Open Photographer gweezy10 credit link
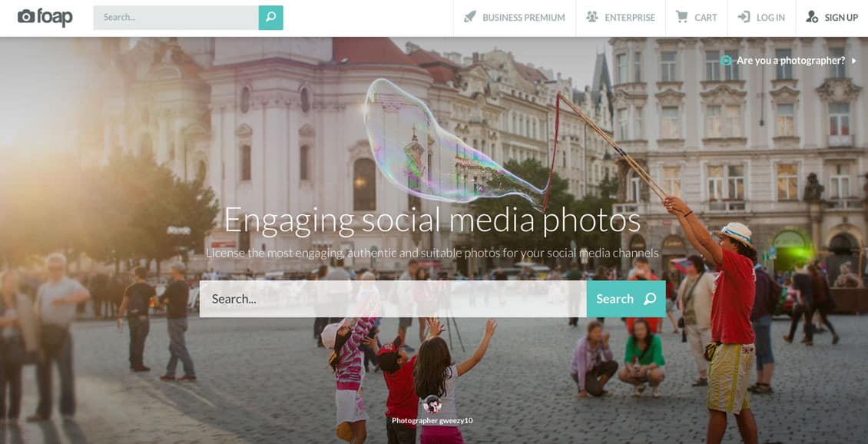 [432, 421]
